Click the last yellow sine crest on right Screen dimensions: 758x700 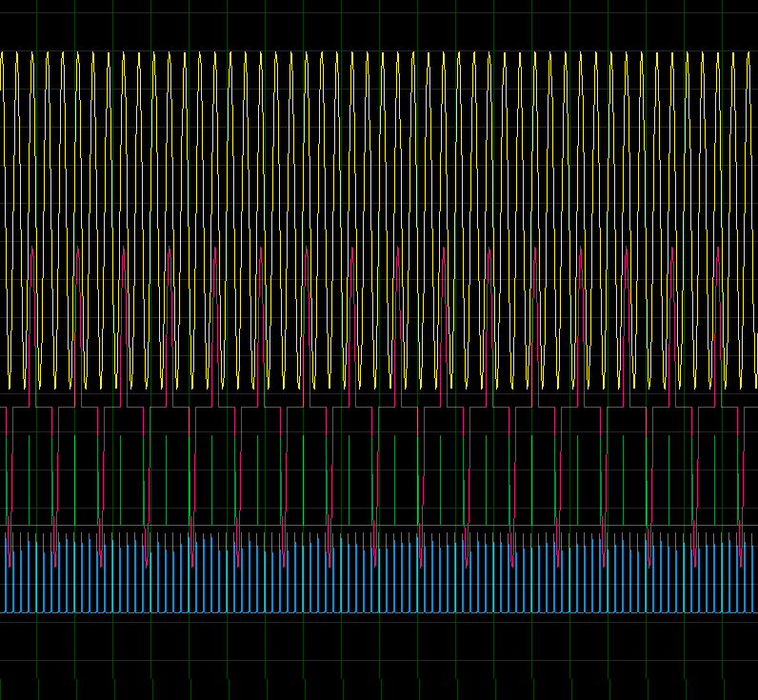coord(748,55)
